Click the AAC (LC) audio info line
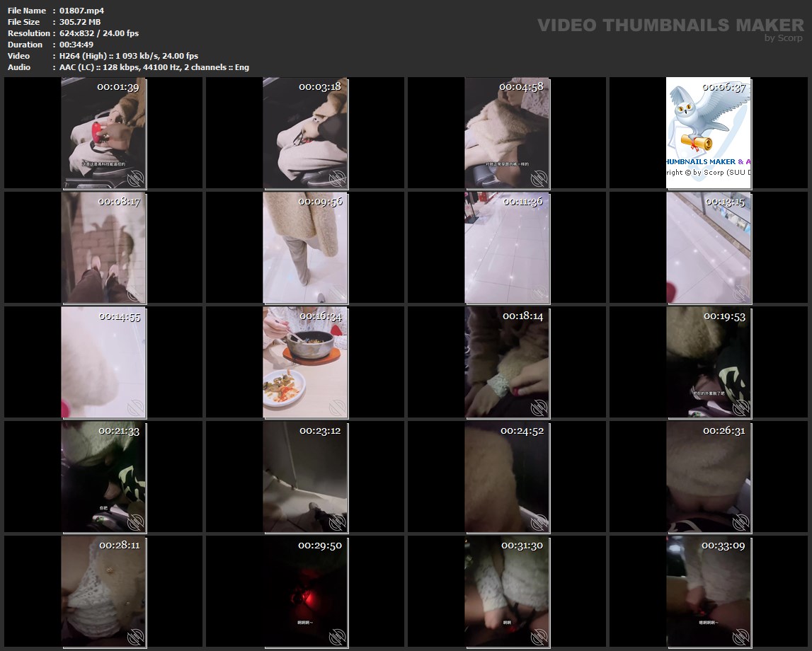 [x=154, y=67]
